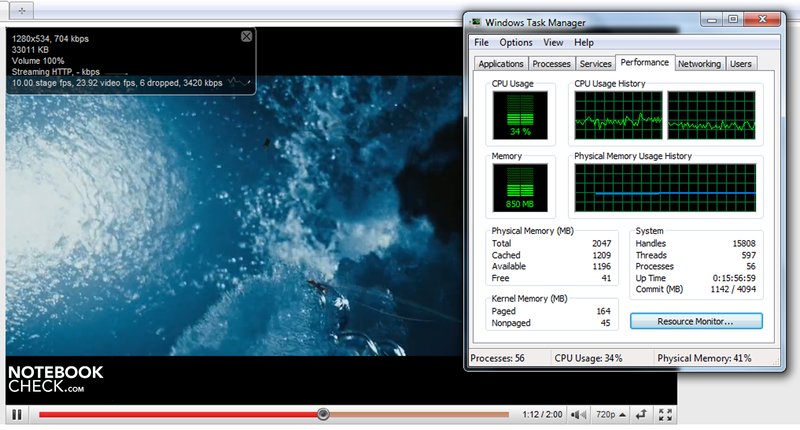This screenshot has height=430, width=800.
Task: Switch the video player to fullscreen
Action: pos(665,415)
